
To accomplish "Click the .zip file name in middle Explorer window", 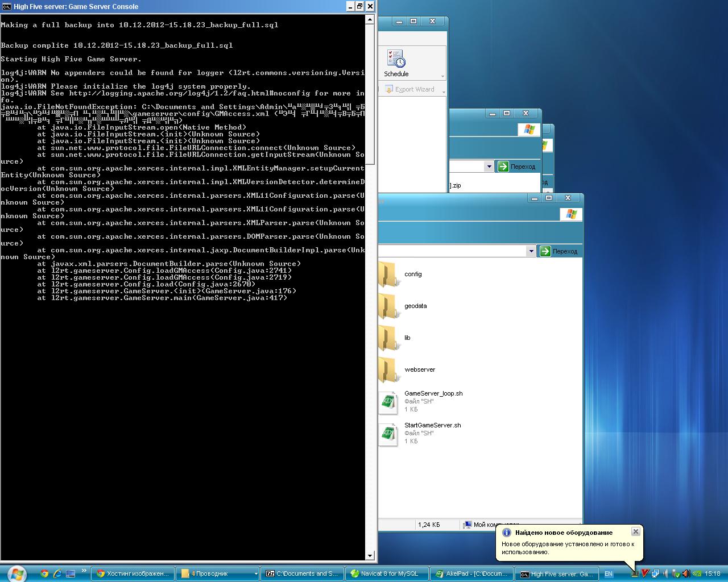I will click(455, 185).
